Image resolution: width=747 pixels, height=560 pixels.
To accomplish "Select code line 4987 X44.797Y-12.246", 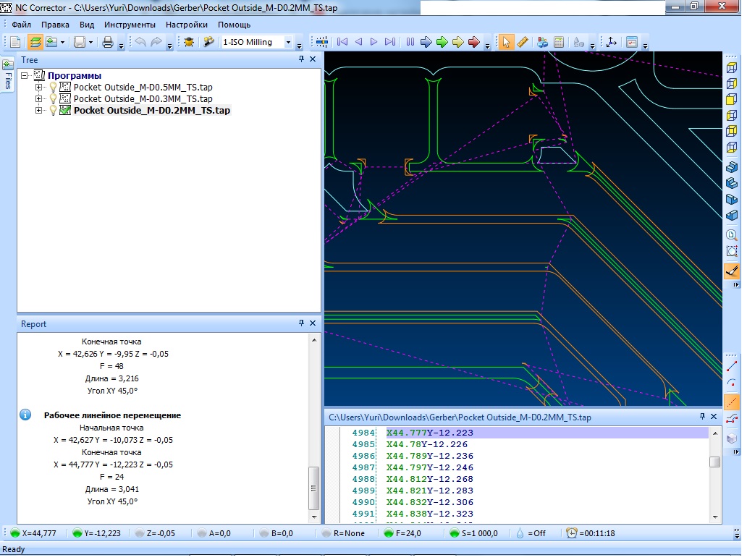I will [x=429, y=467].
